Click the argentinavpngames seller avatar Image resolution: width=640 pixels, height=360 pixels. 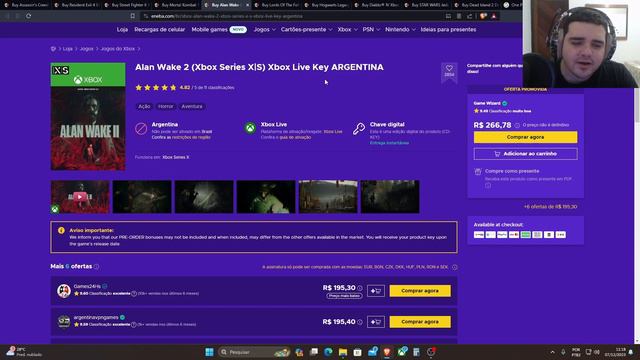coord(64,322)
